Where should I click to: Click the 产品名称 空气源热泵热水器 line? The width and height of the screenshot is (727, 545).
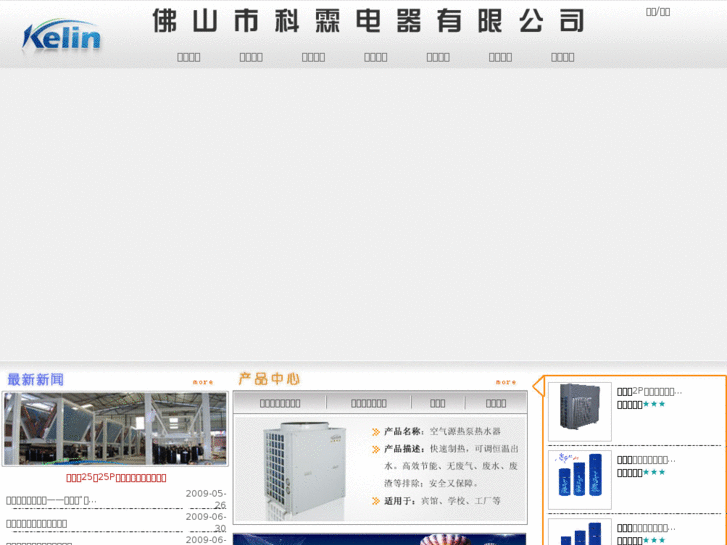pyautogui.click(x=442, y=431)
